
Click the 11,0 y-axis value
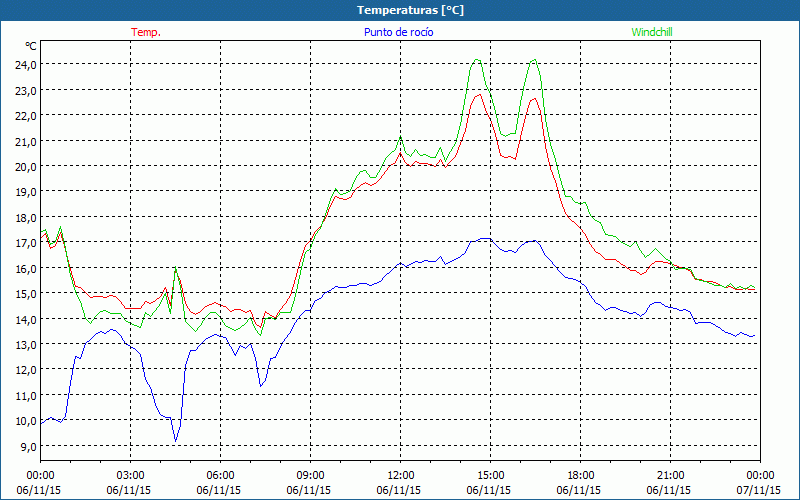point(27,395)
